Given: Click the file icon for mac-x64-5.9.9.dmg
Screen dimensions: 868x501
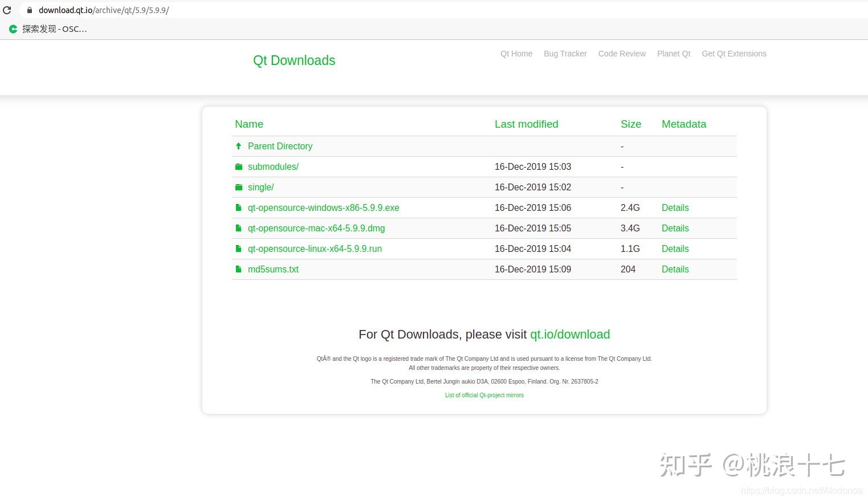Looking at the screenshot, I should tap(239, 228).
